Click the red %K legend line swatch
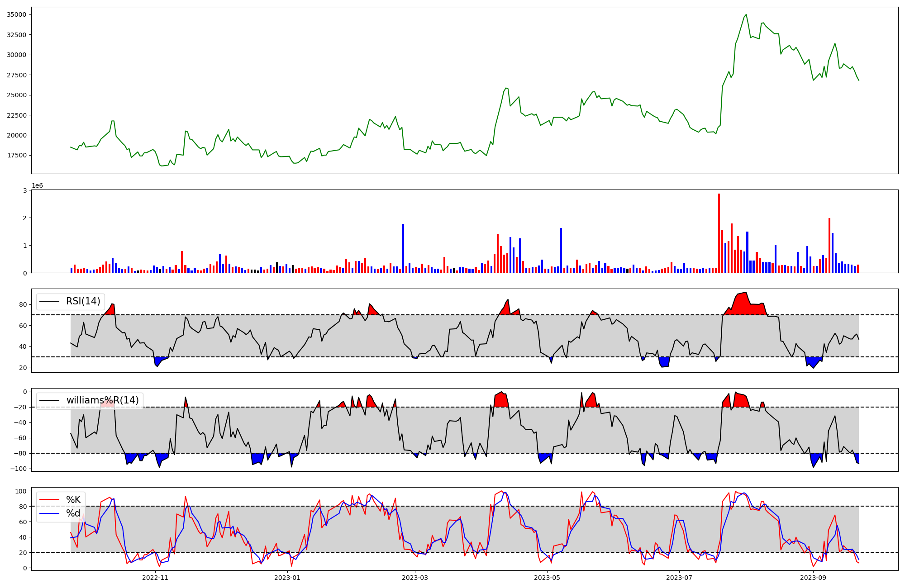The height and width of the screenshot is (588, 905). (x=50, y=500)
